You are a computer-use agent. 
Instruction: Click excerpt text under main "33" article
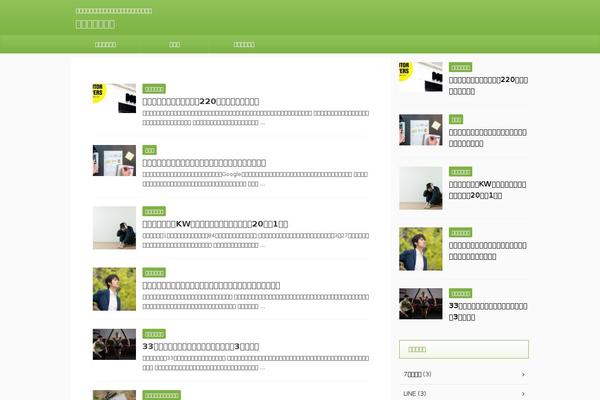(x=255, y=362)
